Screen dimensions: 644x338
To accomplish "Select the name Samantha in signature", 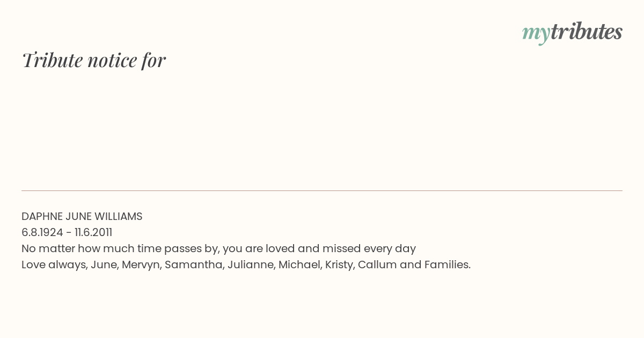I will tap(193, 264).
